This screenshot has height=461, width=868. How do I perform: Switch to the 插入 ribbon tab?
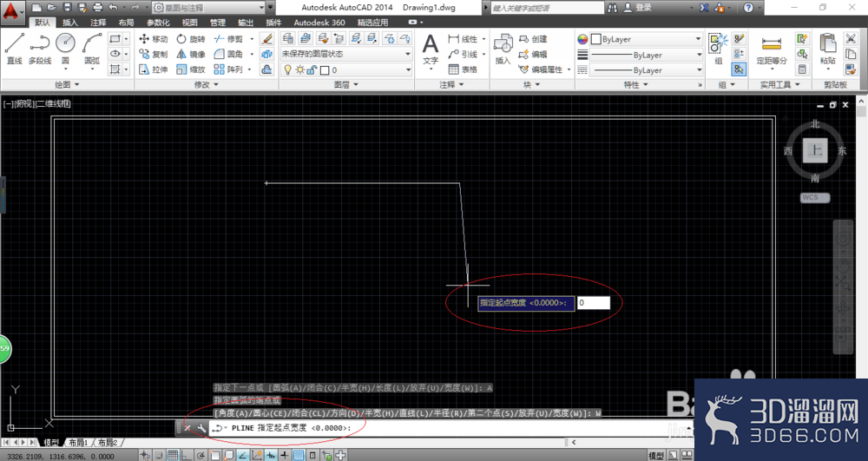click(x=70, y=23)
